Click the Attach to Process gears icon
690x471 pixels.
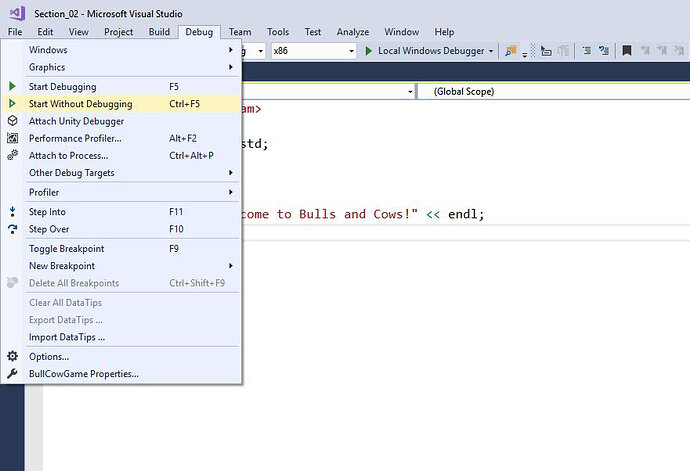point(12,155)
